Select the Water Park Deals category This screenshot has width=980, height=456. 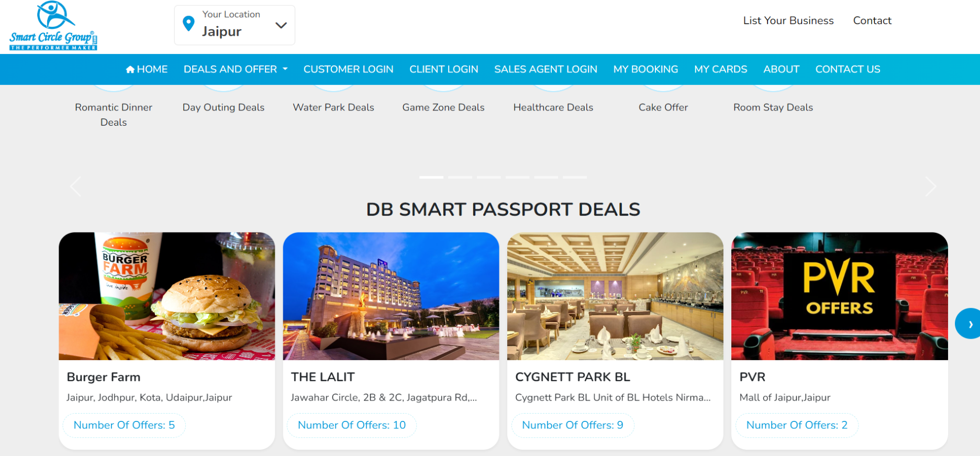(x=333, y=107)
